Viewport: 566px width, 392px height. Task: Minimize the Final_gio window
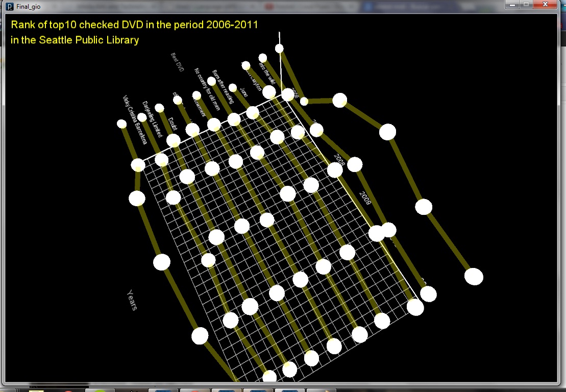tap(511, 4)
